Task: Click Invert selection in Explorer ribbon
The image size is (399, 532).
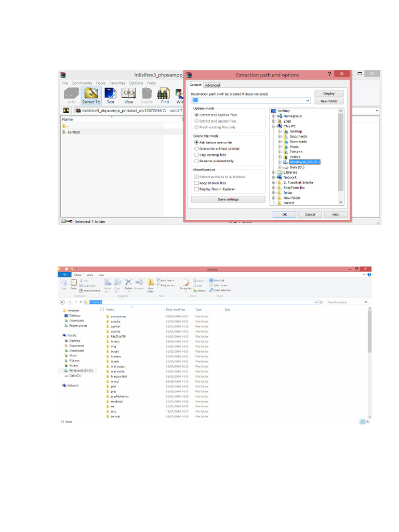Action: click(220, 290)
